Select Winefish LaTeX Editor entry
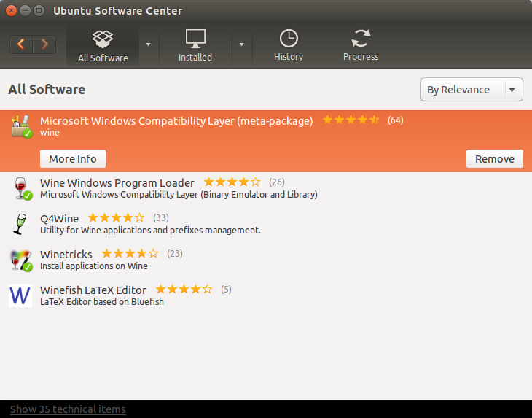Image resolution: width=532 pixels, height=418 pixels. (x=266, y=295)
